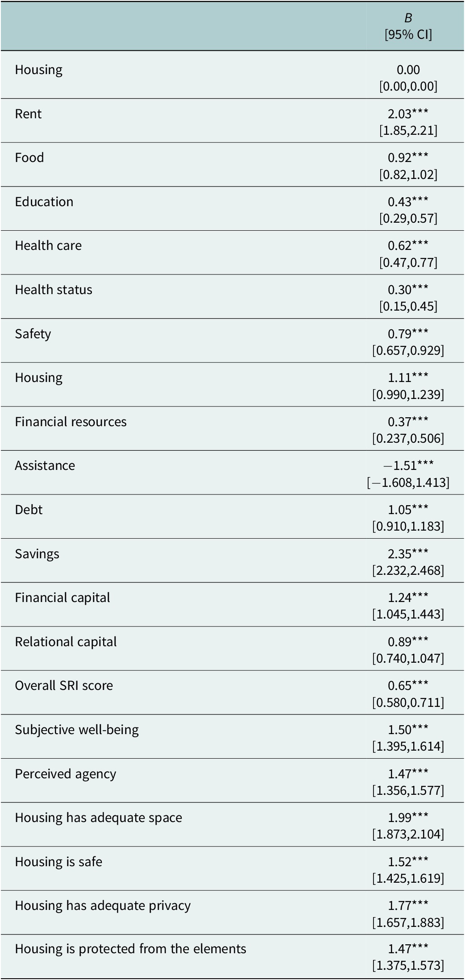Select the Overall SRI score label
Image resolution: width=465 pixels, height=980 pixels.
[x=64, y=685]
